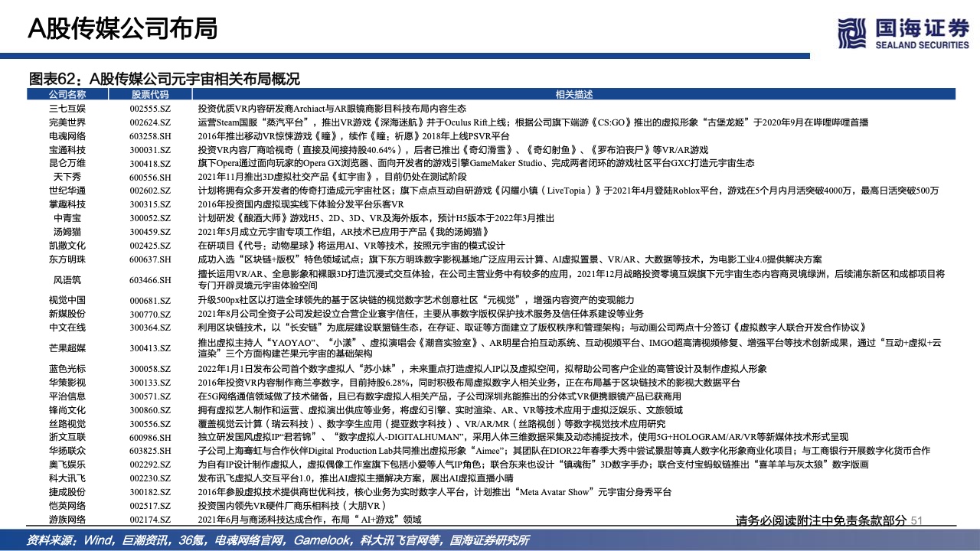
Task: Select company name 昆仑万维
Action: 67,162
